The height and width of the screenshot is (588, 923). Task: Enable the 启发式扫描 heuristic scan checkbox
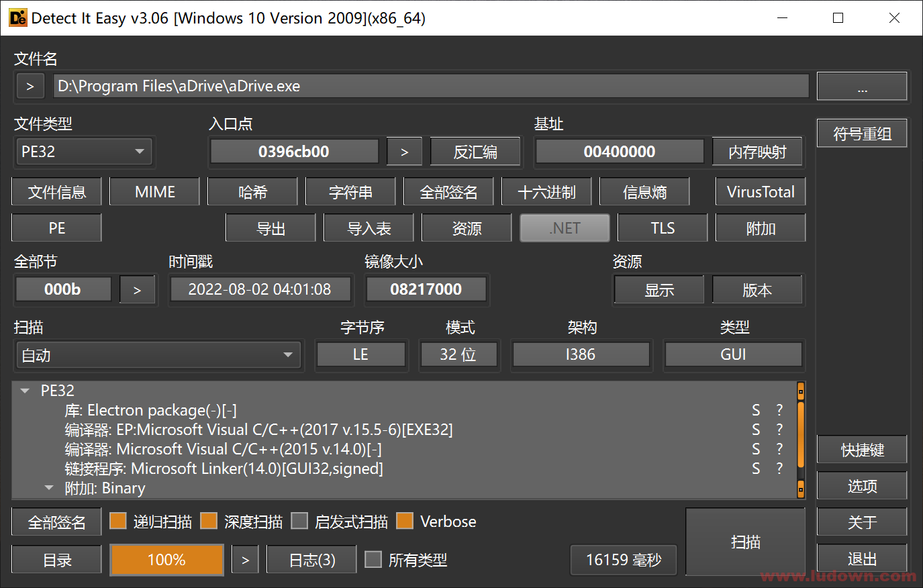299,521
